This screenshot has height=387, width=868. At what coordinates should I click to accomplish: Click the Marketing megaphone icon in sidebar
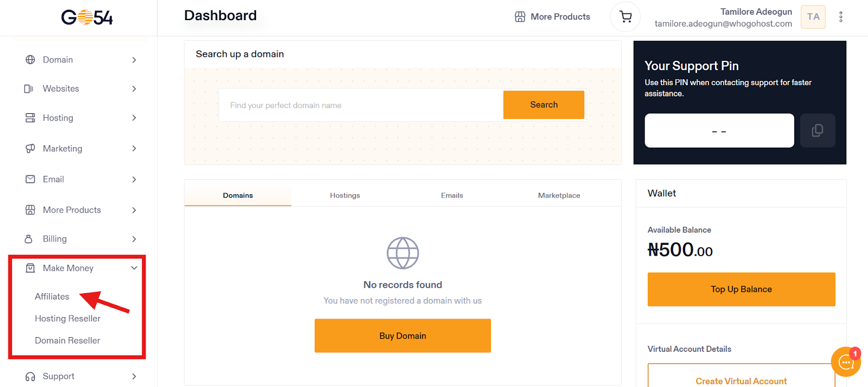click(x=30, y=148)
